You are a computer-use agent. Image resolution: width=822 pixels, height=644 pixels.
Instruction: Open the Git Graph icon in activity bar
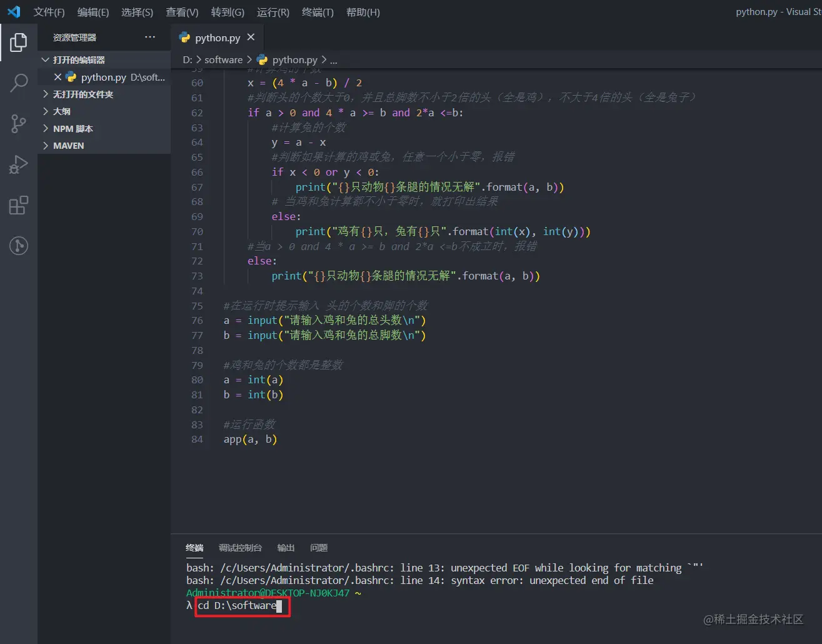(x=19, y=246)
